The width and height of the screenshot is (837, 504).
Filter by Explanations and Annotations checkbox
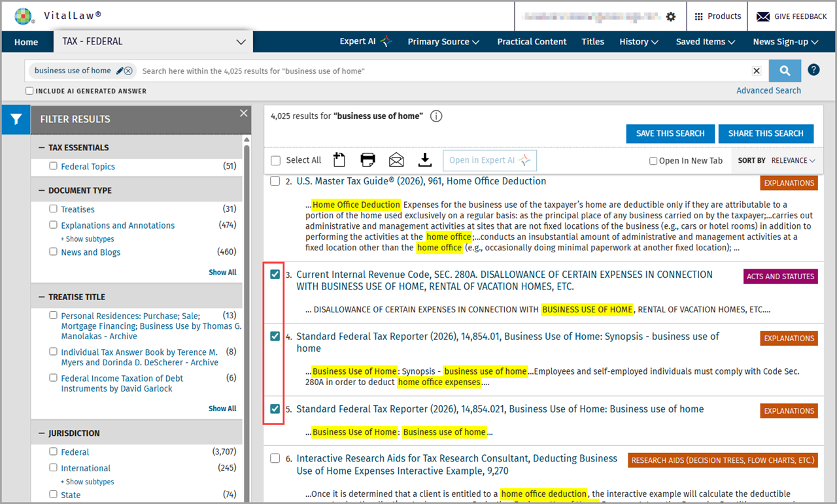tap(54, 225)
